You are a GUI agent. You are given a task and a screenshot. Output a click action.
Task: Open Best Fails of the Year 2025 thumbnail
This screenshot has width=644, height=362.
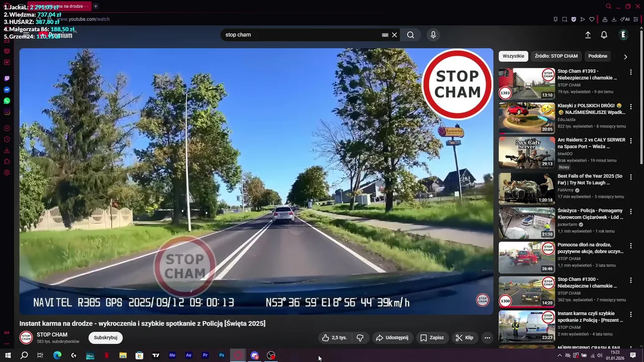[x=527, y=189]
